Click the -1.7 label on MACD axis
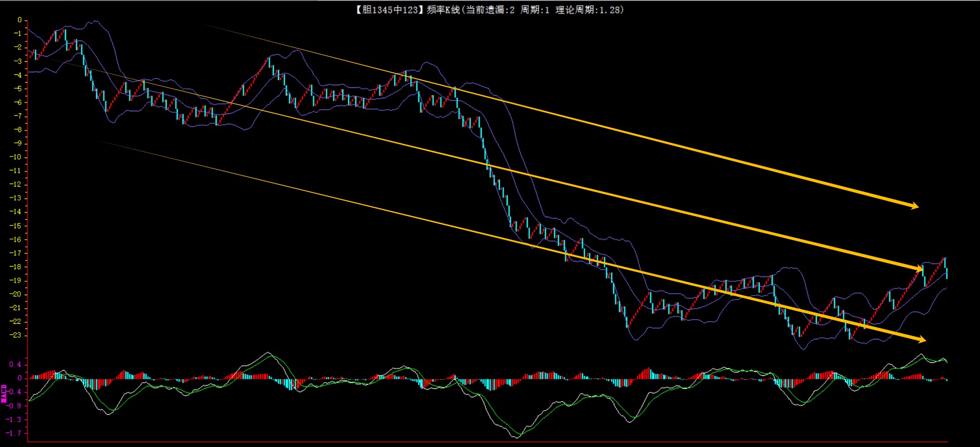 (14, 433)
